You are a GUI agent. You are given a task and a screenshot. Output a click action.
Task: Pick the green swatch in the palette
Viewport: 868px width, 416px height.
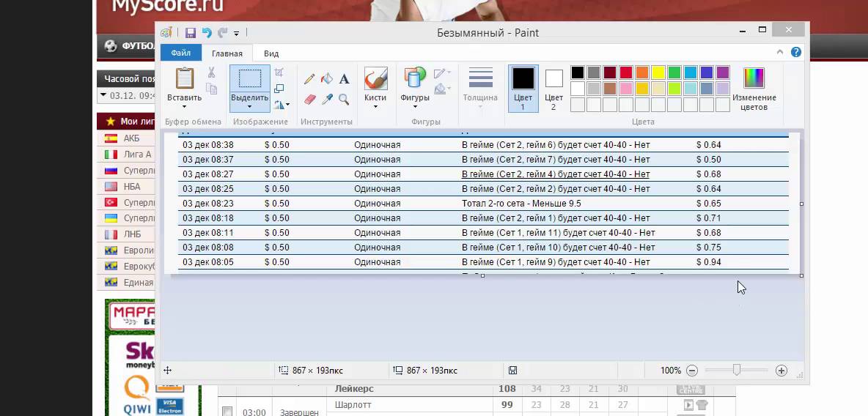click(x=674, y=73)
